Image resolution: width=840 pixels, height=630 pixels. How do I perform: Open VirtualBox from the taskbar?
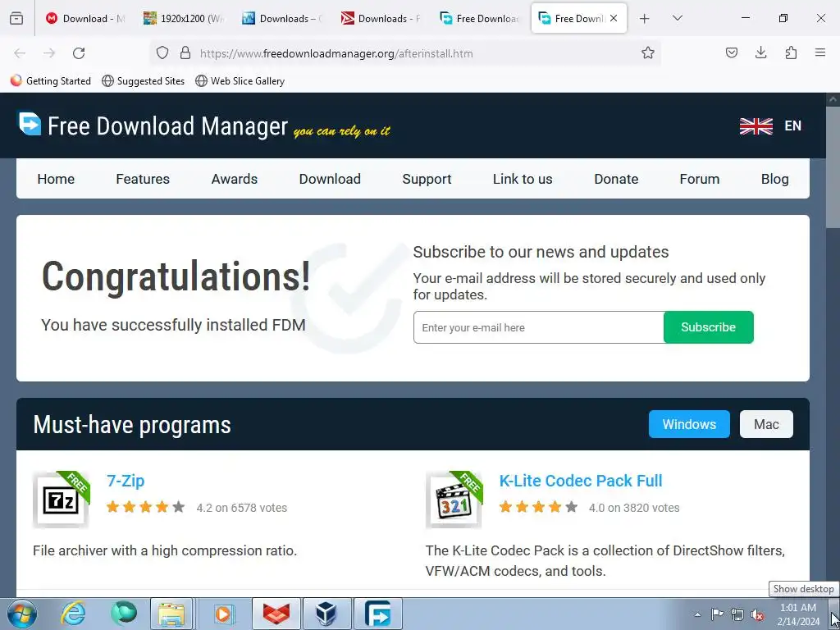click(326, 614)
